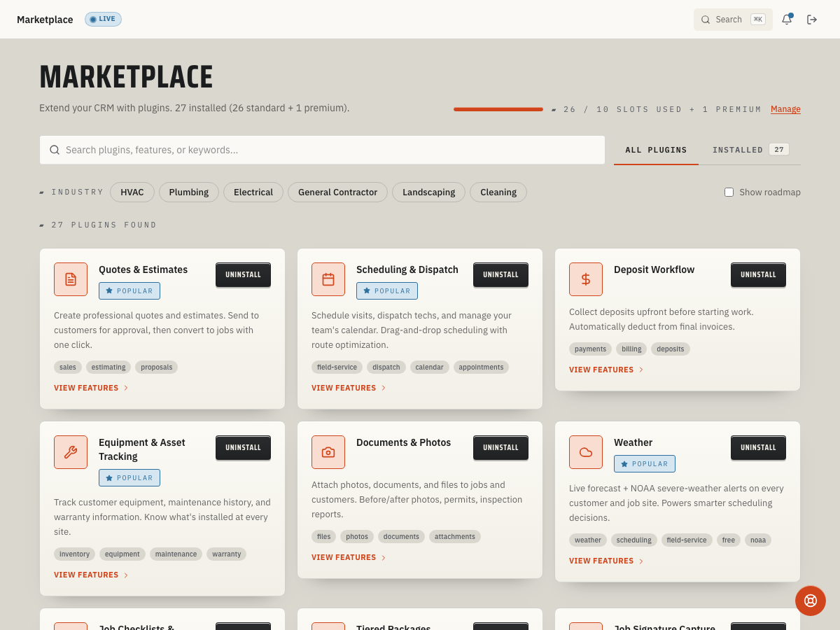The image size is (840, 630).
Task: Select the All Plugins tab
Action: coord(656,150)
